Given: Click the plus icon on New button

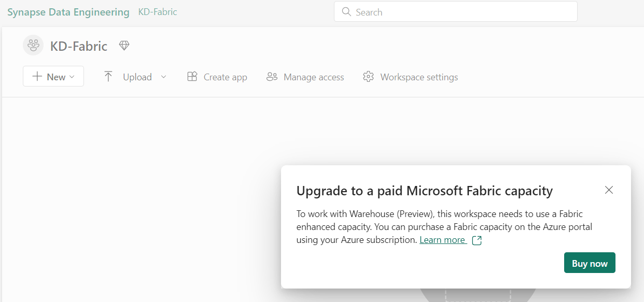Looking at the screenshot, I should coord(37,77).
